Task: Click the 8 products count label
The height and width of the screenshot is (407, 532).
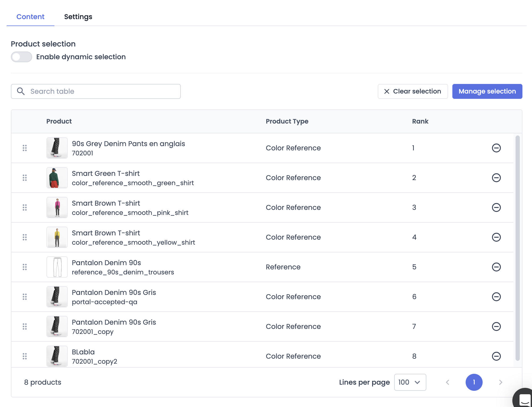Action: (43, 382)
